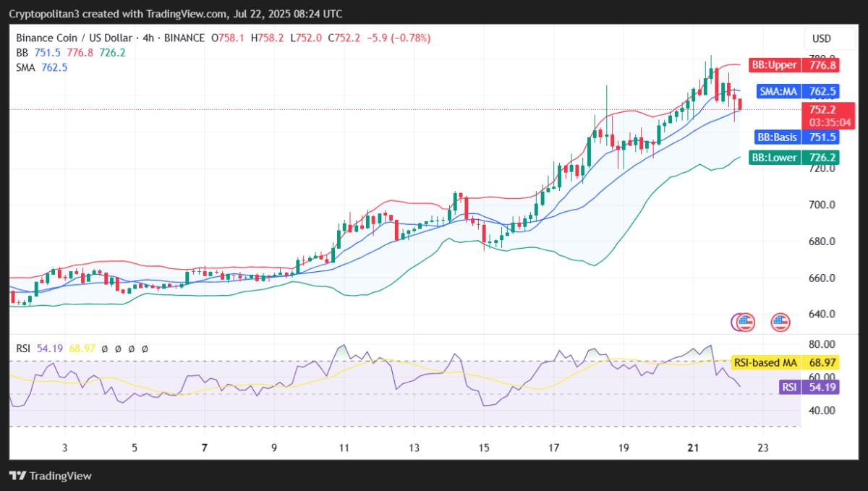Click the 15 date label on time axis
868x491 pixels.
click(484, 448)
